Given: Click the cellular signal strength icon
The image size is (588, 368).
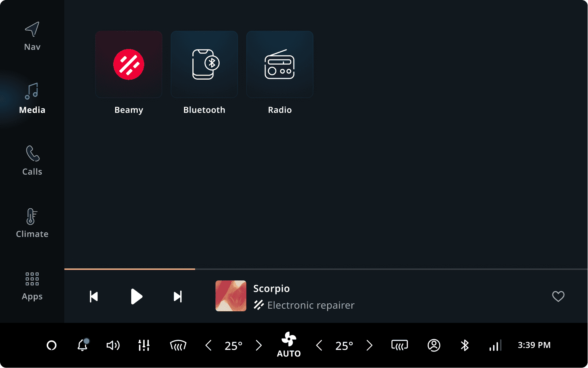Looking at the screenshot, I should point(495,345).
